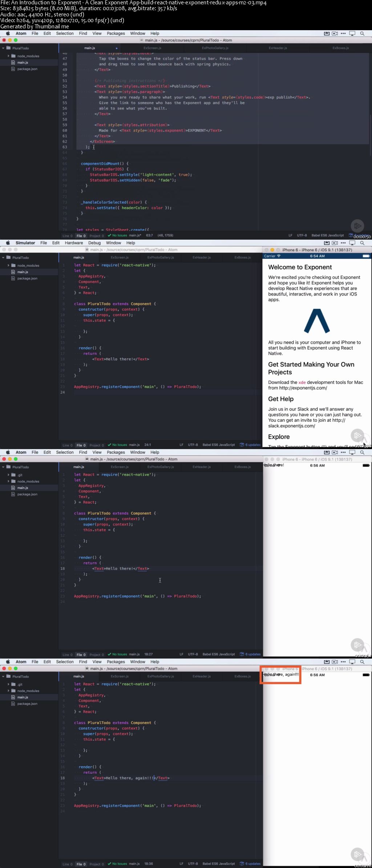Open Babel ES6 JavaScript selector in 18:36 status bar
This screenshot has height=868, width=372.
[x=219, y=864]
